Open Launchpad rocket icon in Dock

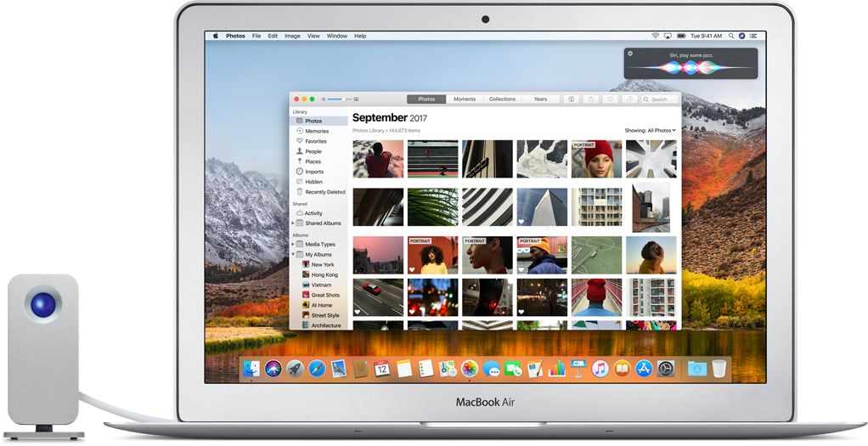tap(295, 368)
